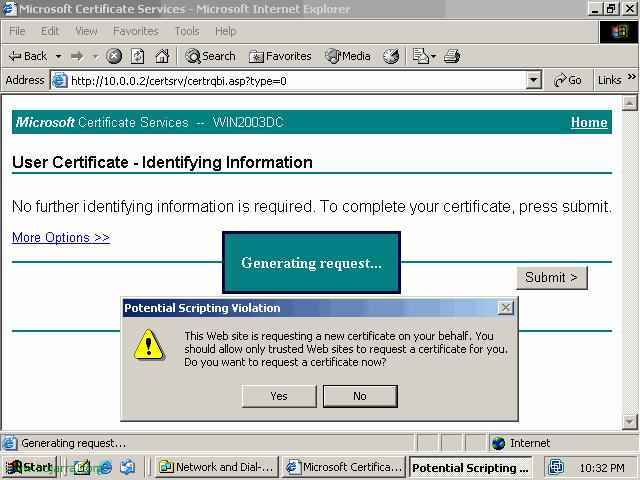640x480 pixels.
Task: Click the Stop loading icon
Action: tap(114, 56)
